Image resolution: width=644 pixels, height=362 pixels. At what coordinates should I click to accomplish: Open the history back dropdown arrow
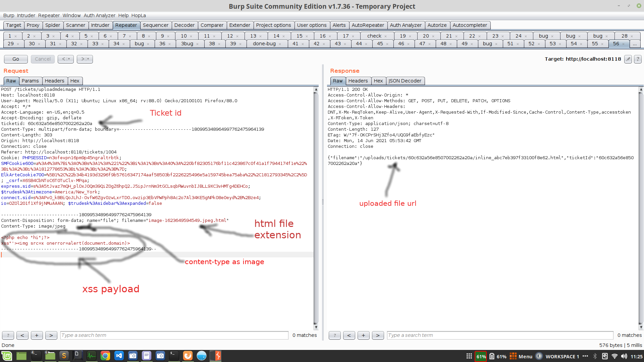click(x=69, y=59)
